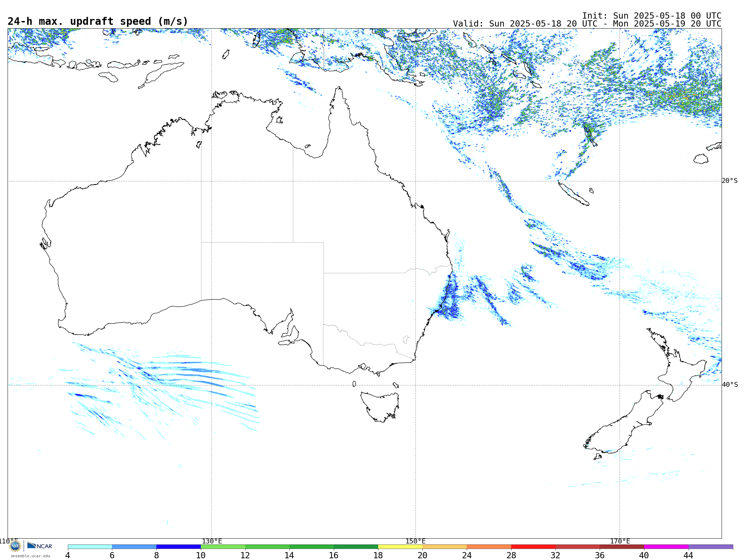The height and width of the screenshot is (560, 744).
Task: Click the 130°E longitude label
Action: click(x=212, y=541)
